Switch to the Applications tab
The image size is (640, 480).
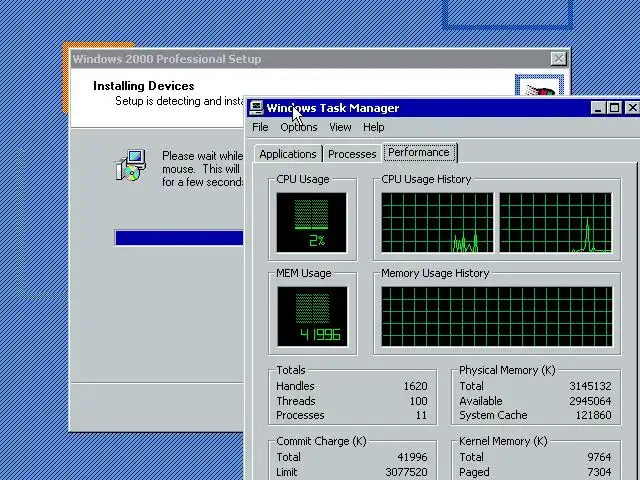pos(288,154)
